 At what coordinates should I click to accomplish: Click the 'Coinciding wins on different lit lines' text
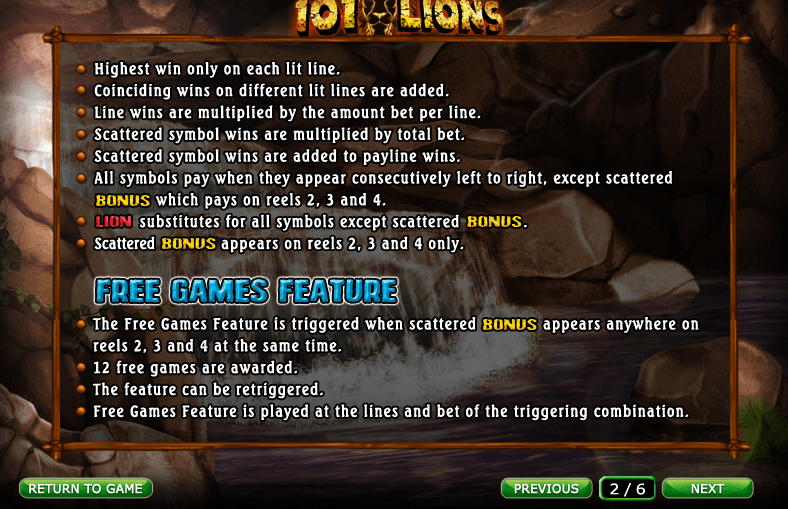pyautogui.click(x=271, y=91)
